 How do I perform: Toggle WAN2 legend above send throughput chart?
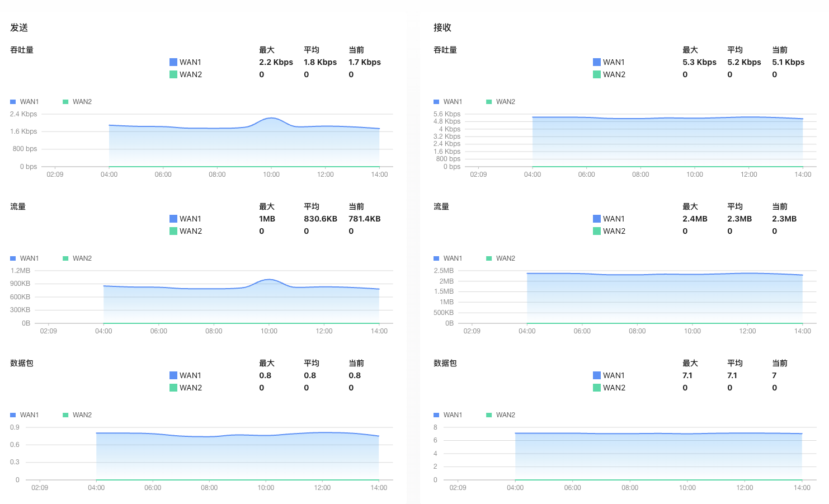pyautogui.click(x=77, y=102)
